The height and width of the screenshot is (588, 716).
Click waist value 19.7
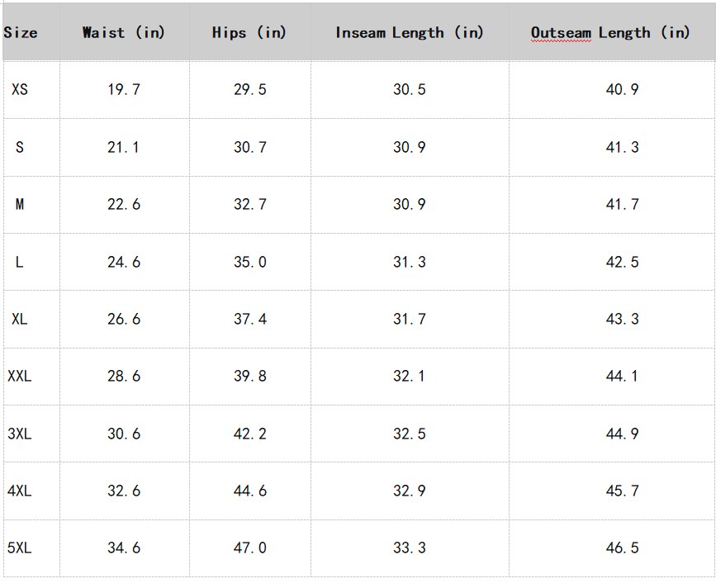tap(124, 89)
